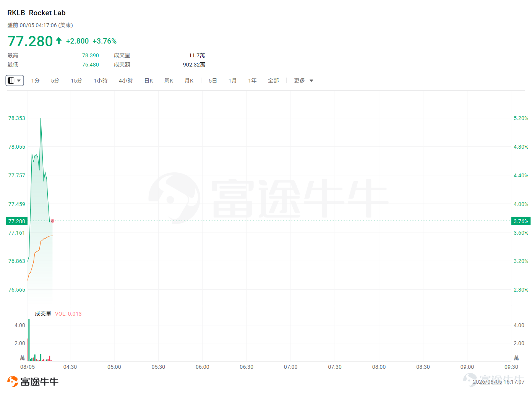Click the 77.757 price axis label
The width and height of the screenshot is (532, 394).
tap(17, 175)
